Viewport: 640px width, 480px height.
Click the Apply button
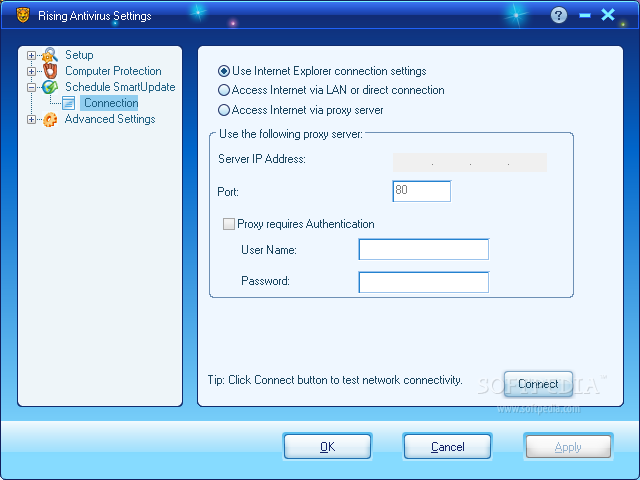coord(568,447)
